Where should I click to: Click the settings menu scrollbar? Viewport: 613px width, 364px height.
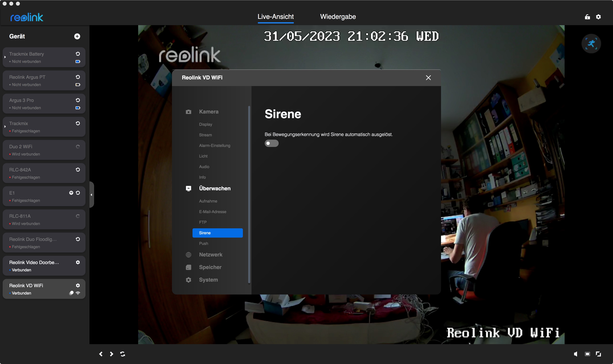249,195
